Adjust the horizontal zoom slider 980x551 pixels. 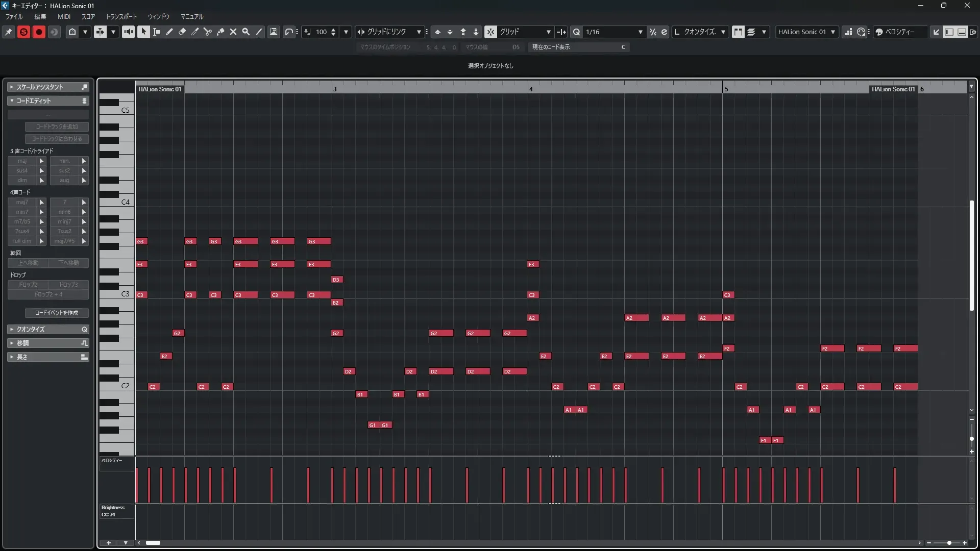[949, 543]
